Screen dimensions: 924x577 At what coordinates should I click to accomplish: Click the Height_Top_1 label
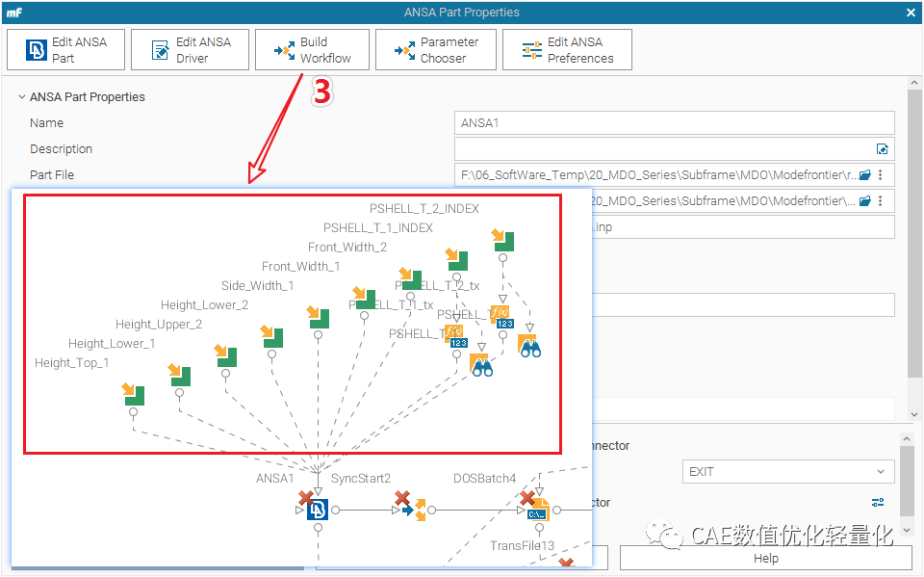tap(72, 363)
